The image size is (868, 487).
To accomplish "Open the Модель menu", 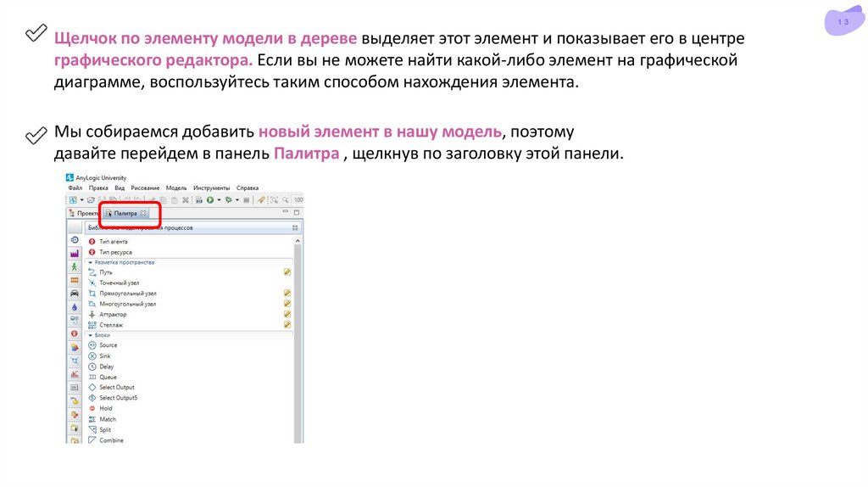I will (x=176, y=188).
